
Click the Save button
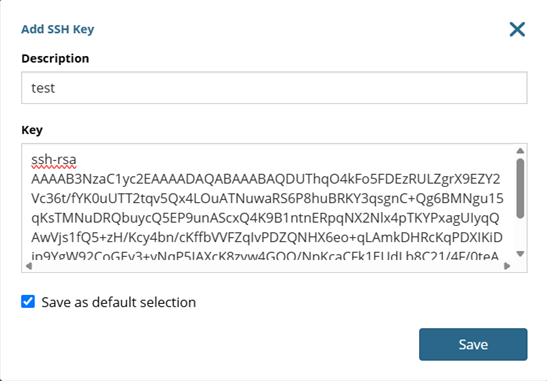pos(473,344)
